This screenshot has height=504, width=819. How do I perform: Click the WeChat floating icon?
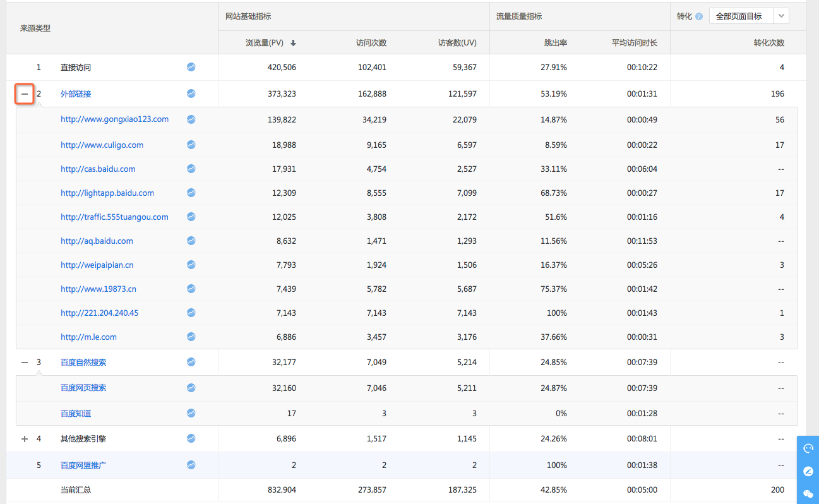click(808, 494)
